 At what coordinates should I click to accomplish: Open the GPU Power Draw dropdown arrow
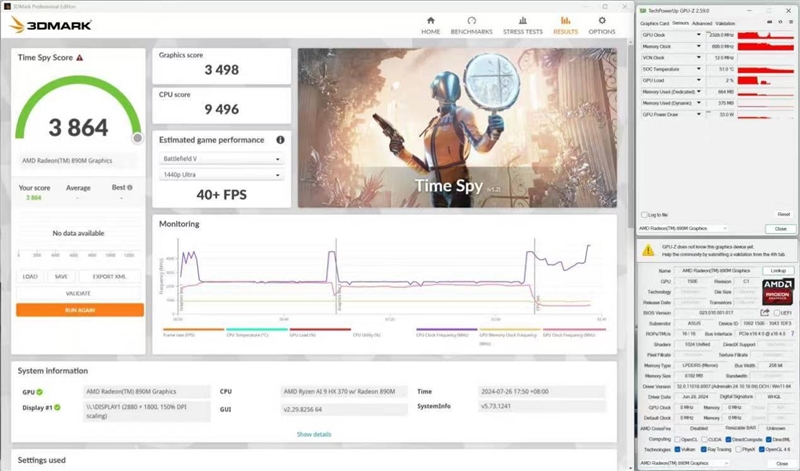point(698,114)
